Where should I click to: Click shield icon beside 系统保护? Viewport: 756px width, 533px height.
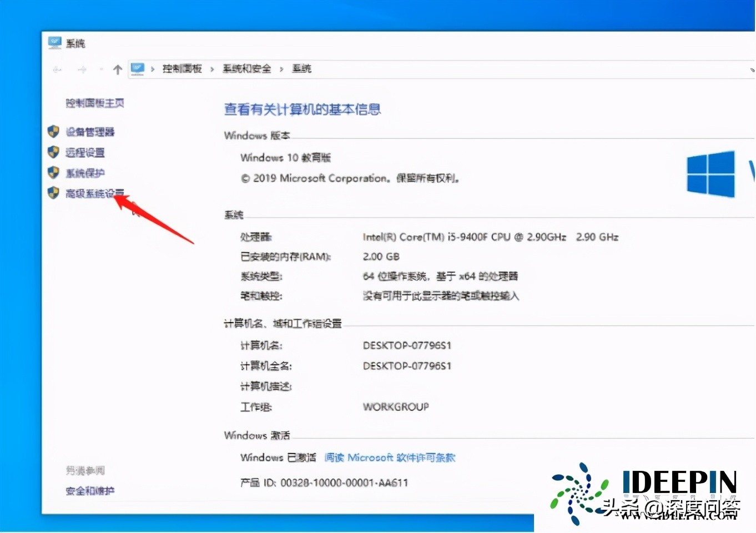(53, 173)
